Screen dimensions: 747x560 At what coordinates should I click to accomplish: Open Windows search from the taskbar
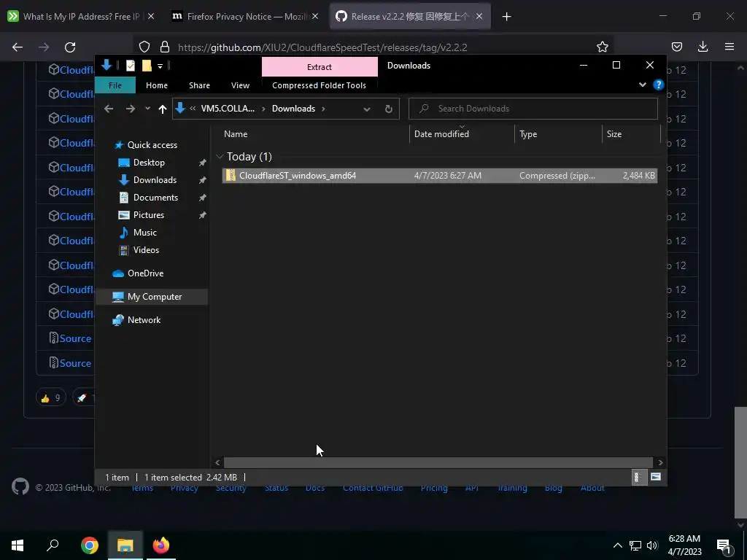tap(53, 545)
